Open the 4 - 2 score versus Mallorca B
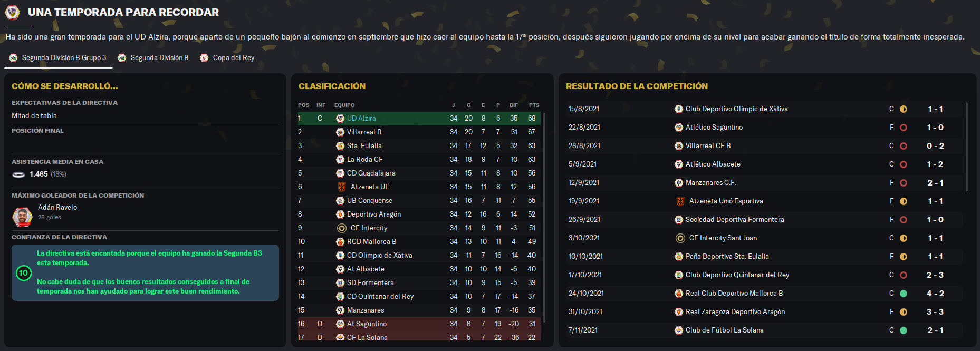980x351 pixels. (x=935, y=294)
